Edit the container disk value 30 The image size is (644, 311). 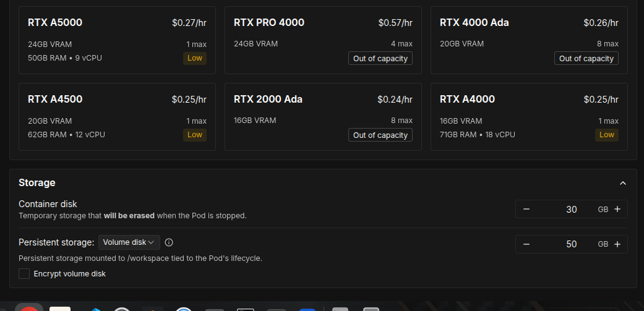click(571, 209)
